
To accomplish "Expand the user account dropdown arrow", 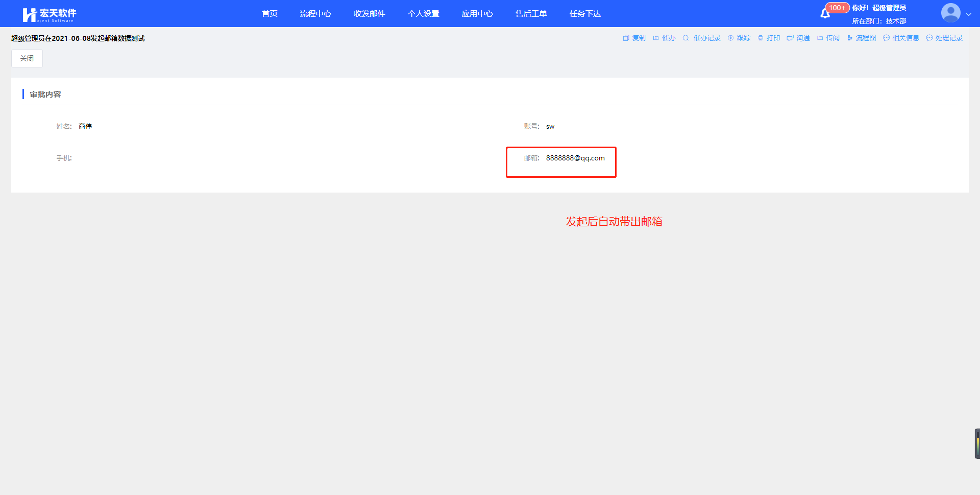I will tap(969, 14).
